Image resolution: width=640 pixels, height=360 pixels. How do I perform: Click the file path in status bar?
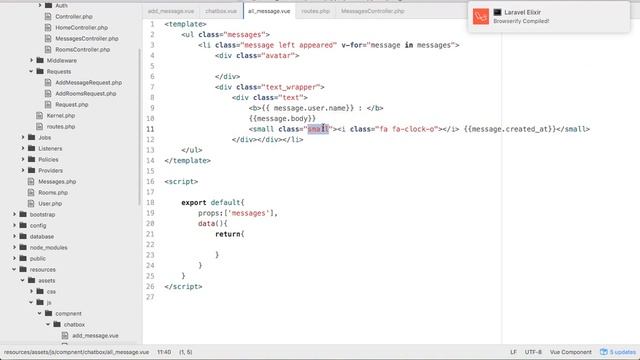76,352
